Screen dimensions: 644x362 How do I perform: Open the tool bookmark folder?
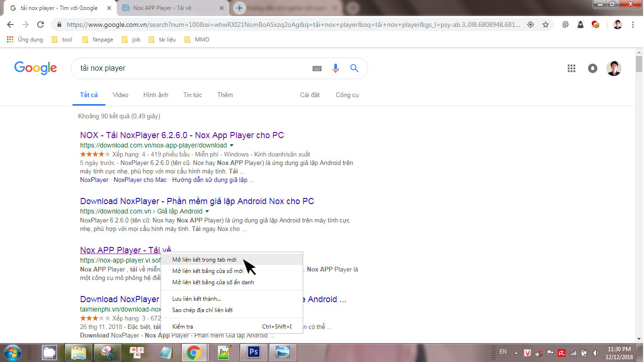[x=62, y=40]
